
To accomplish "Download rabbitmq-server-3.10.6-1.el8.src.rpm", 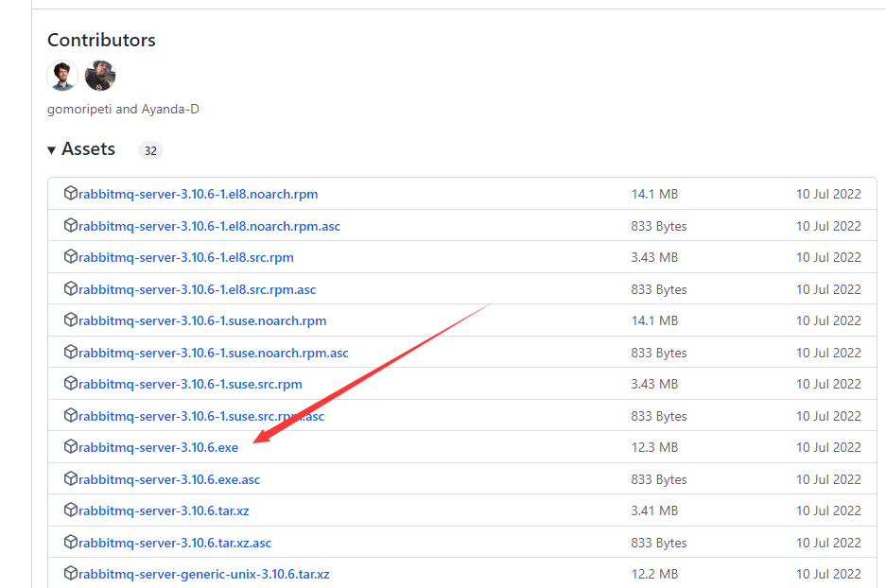I will (186, 257).
